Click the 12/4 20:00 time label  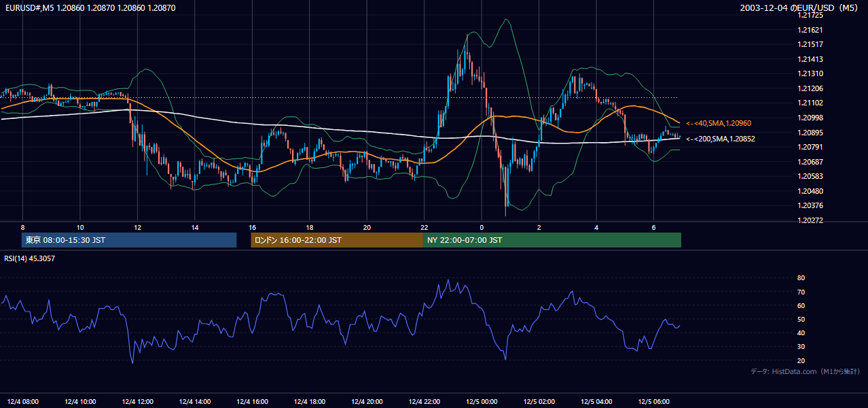pos(367,402)
